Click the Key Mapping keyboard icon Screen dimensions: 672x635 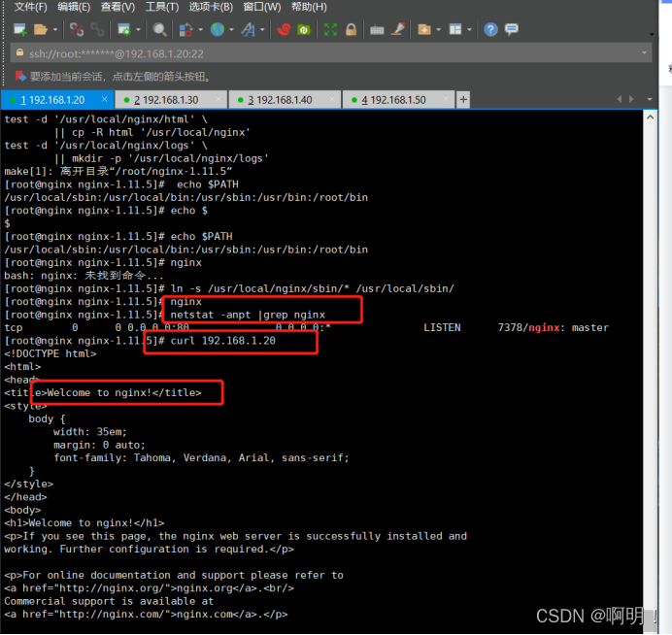[x=377, y=30]
